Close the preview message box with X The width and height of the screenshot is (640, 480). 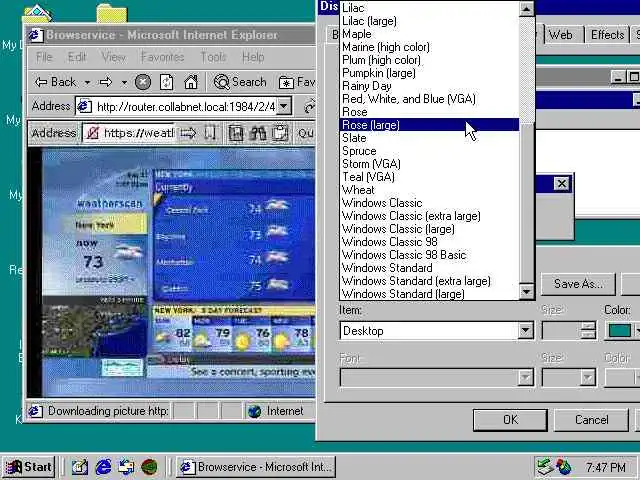click(x=562, y=184)
